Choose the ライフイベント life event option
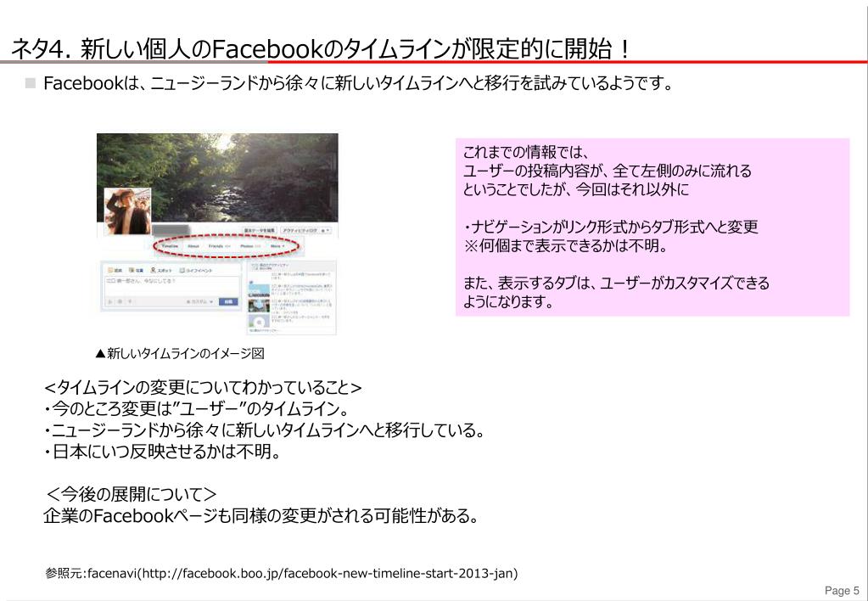 (x=196, y=270)
